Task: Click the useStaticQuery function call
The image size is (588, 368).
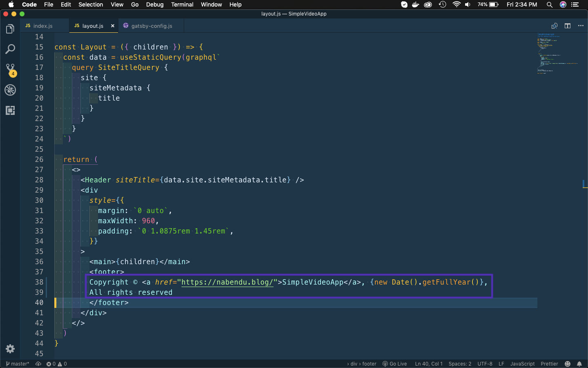Action: point(151,57)
